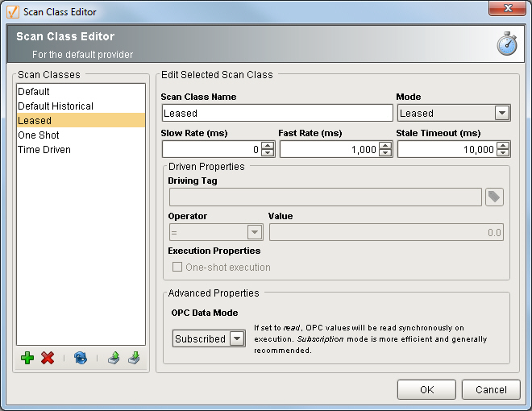Click the Scan Class Editor title bar icon
Screen dimensions: 532x411
tap(12, 11)
